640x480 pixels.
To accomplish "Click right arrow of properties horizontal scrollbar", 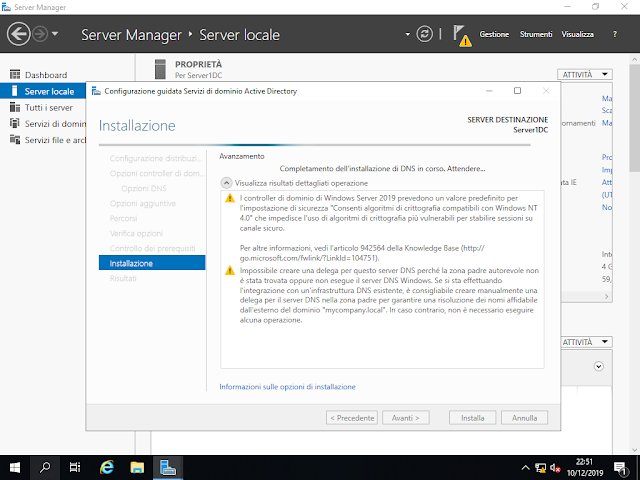I will tap(607, 296).
